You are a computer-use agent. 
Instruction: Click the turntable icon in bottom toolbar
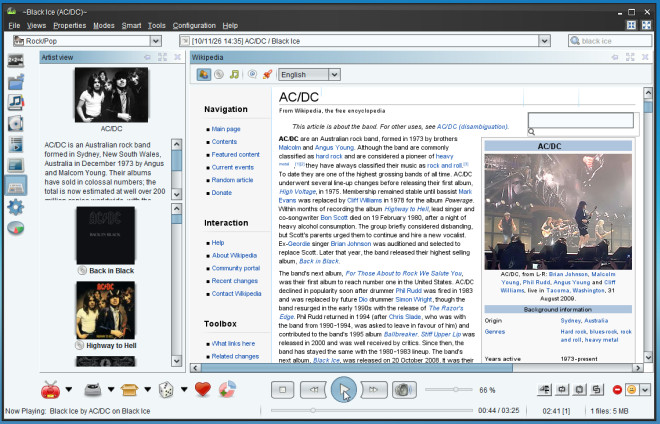[x=93, y=389]
